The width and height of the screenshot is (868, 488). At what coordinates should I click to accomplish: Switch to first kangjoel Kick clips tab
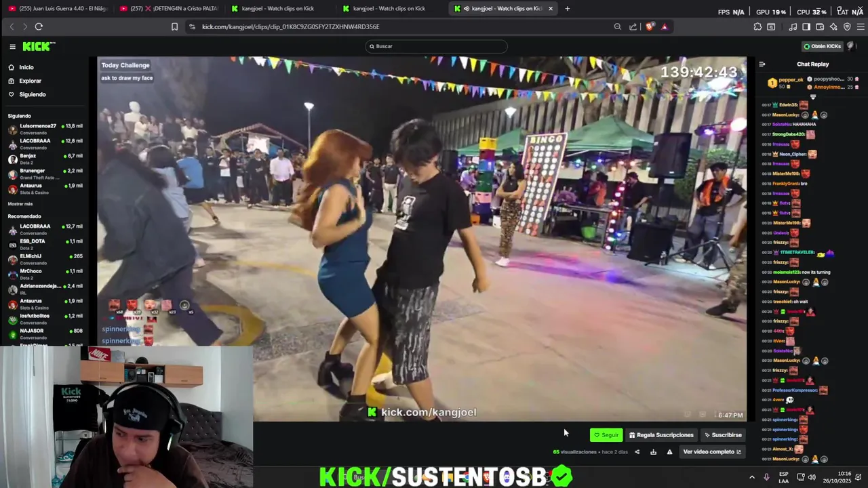pyautogui.click(x=280, y=8)
